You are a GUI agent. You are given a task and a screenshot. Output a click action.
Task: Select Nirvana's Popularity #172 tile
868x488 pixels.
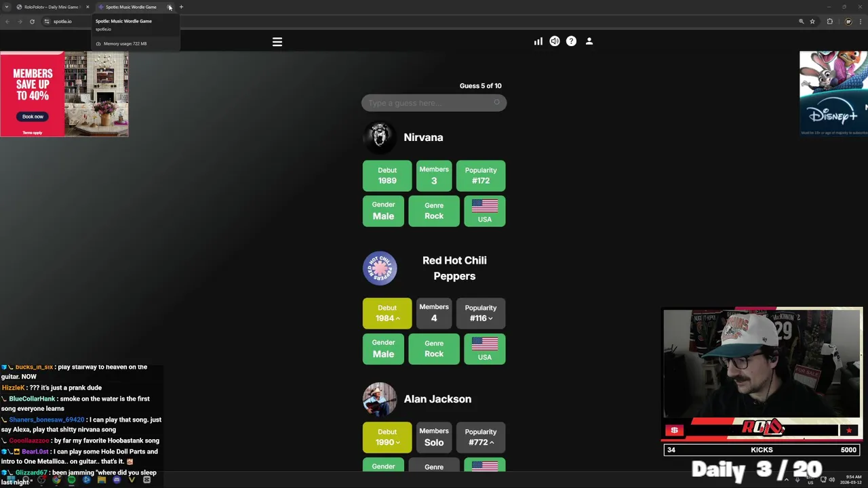481,176
